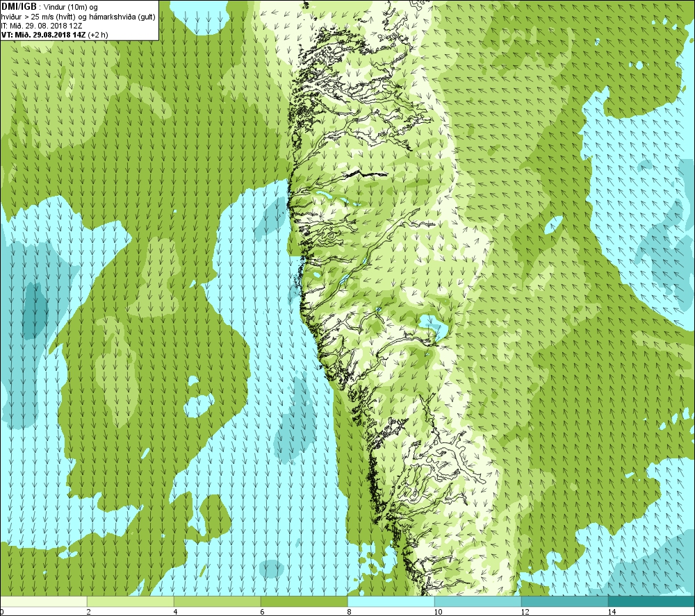695x616 pixels.
Task: Click the light cyan 8–10 m/s legend swatch
Action: point(391,602)
